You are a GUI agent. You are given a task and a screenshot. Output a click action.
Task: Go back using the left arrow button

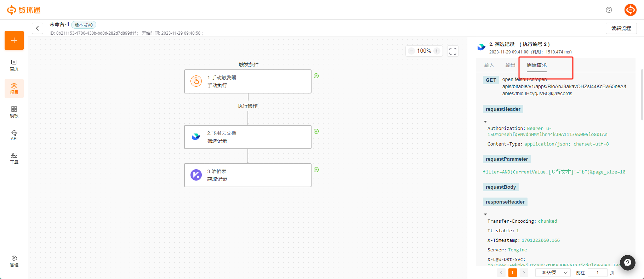point(38,28)
